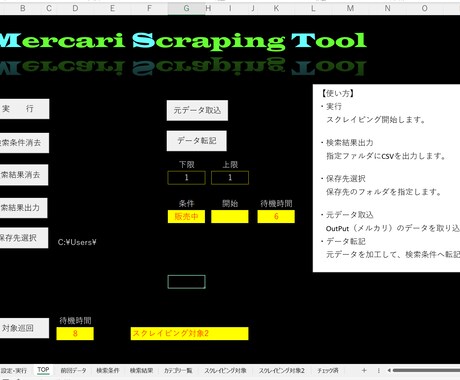Screen dimensions: 460x380
Task: Click the データ転記 button
Action: (x=197, y=141)
